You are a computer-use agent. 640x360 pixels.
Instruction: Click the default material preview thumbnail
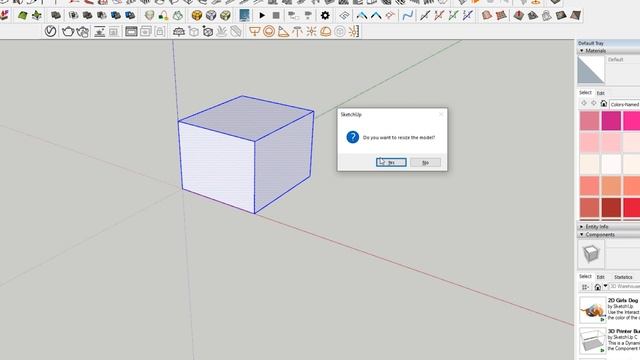tap(591, 70)
